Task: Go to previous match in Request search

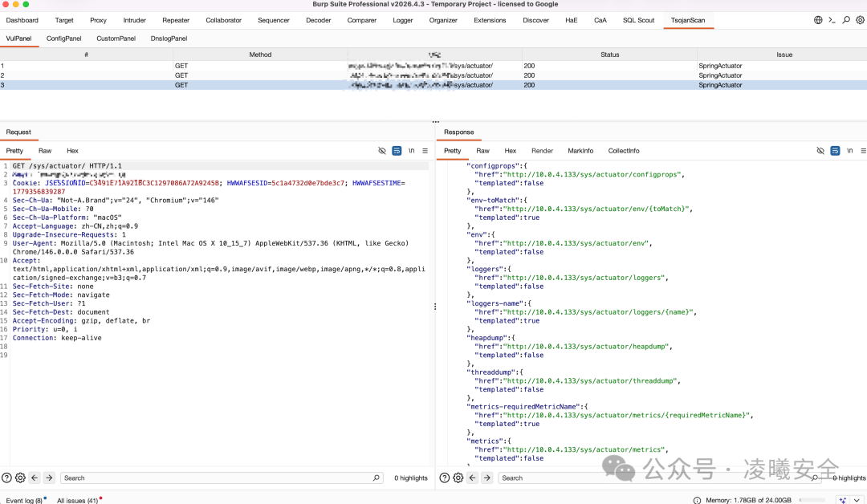Action: pyautogui.click(x=35, y=478)
